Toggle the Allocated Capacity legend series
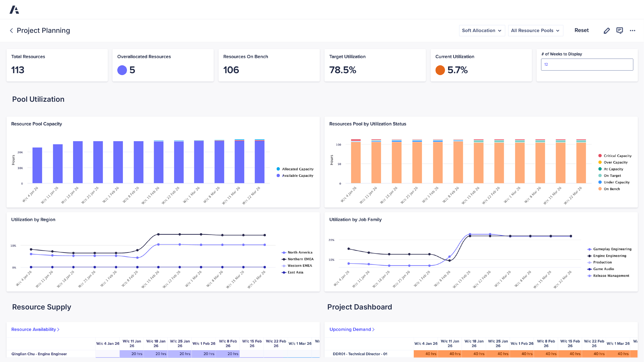Viewport: 644px width, 362px height. tap(278, 169)
